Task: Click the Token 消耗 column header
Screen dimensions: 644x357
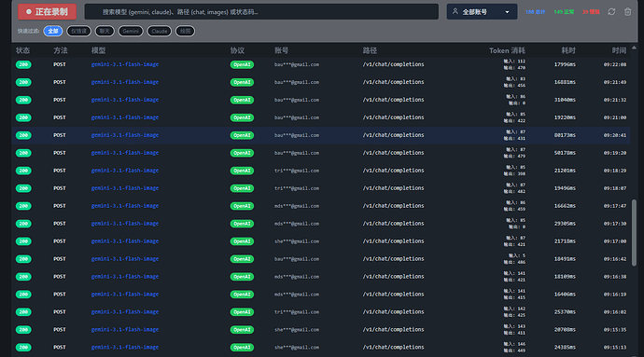Action: (x=507, y=50)
